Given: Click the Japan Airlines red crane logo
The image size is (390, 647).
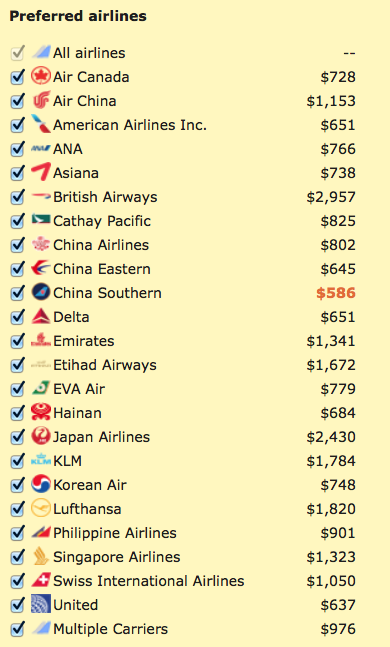Looking at the screenshot, I should (x=41, y=436).
